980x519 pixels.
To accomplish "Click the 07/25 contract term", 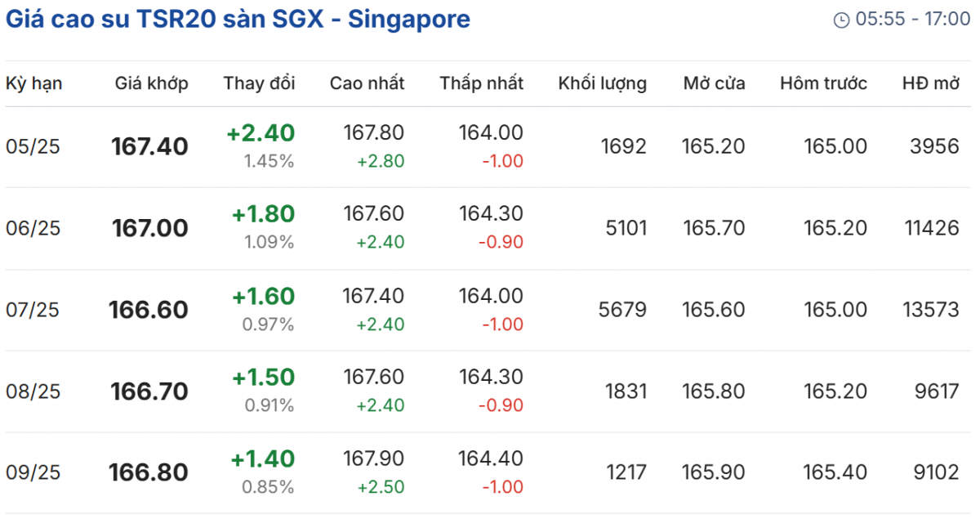I will click(x=33, y=310).
